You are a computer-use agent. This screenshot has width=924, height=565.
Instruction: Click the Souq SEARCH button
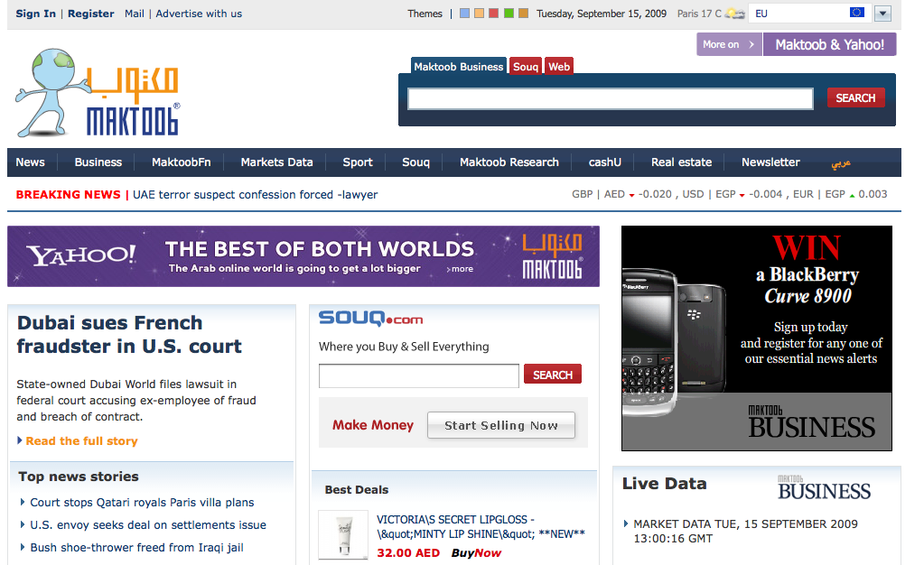click(x=553, y=375)
